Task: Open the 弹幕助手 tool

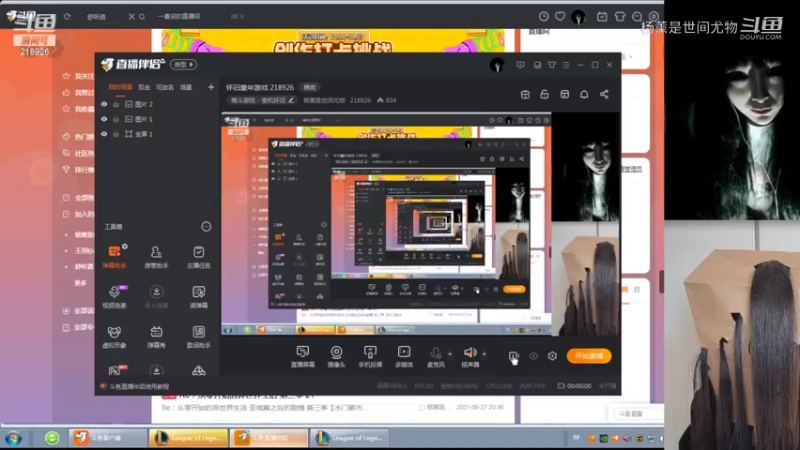Action: coord(114,257)
